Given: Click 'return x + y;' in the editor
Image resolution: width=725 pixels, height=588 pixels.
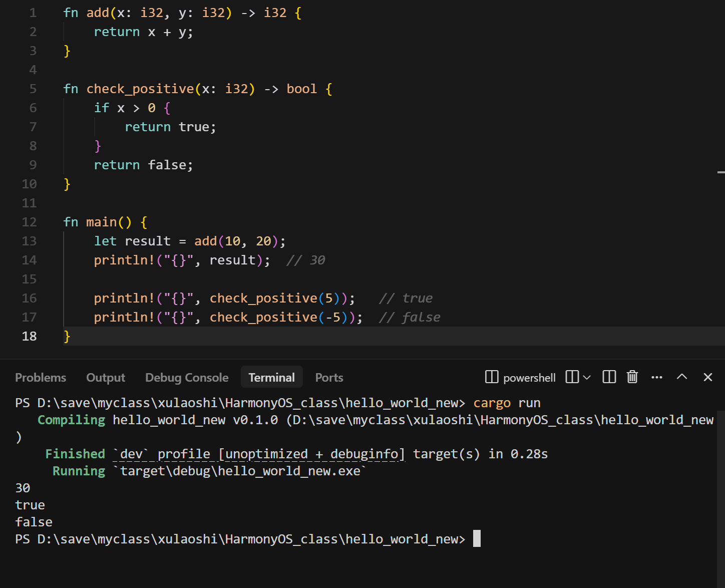Looking at the screenshot, I should 144,32.
